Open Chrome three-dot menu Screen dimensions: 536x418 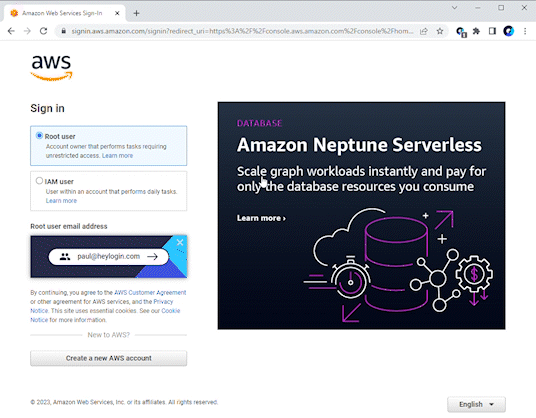point(525,31)
